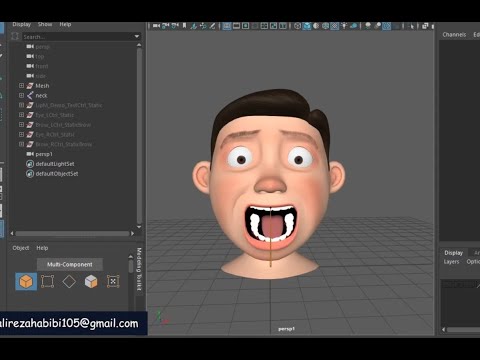Click the Safe Action icon
This screenshot has height=360, width=480.
pyautogui.click(x=273, y=26)
